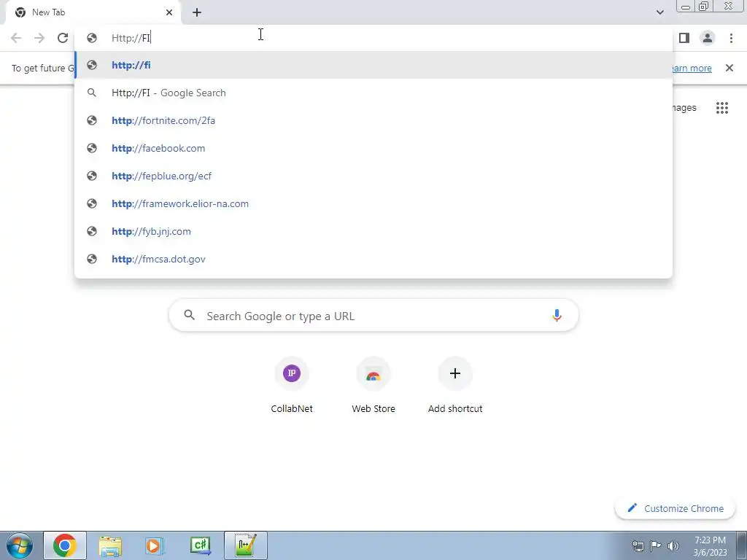This screenshot has width=747, height=560.
Task: Pick the fyb.jnj.com suggestion
Action: pos(373,231)
